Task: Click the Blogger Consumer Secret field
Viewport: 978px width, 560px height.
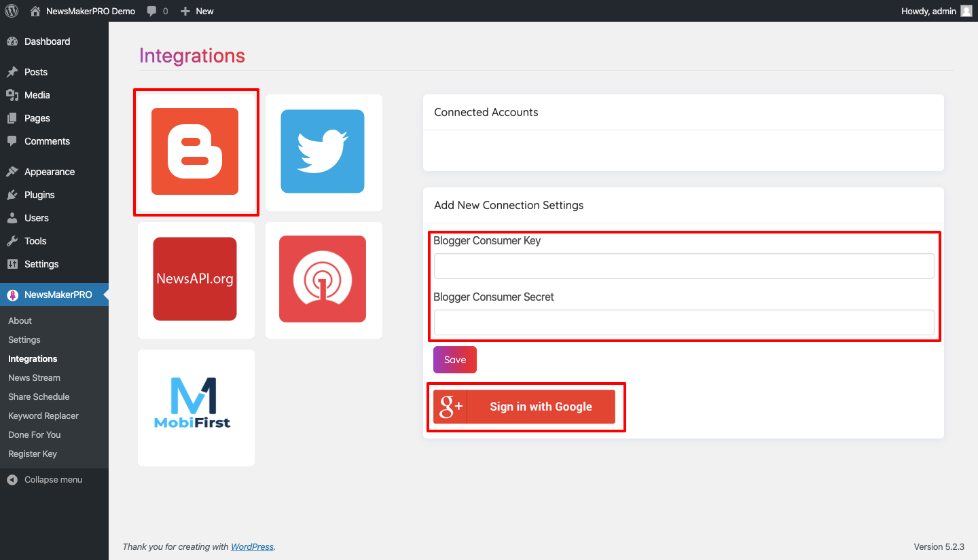Action: pos(684,322)
